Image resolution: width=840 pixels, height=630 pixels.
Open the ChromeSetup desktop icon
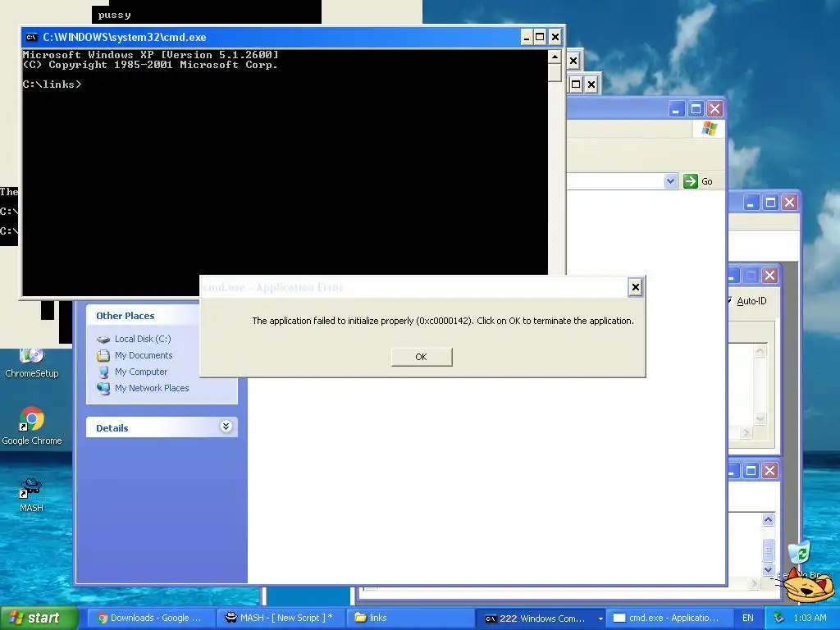pos(32,363)
